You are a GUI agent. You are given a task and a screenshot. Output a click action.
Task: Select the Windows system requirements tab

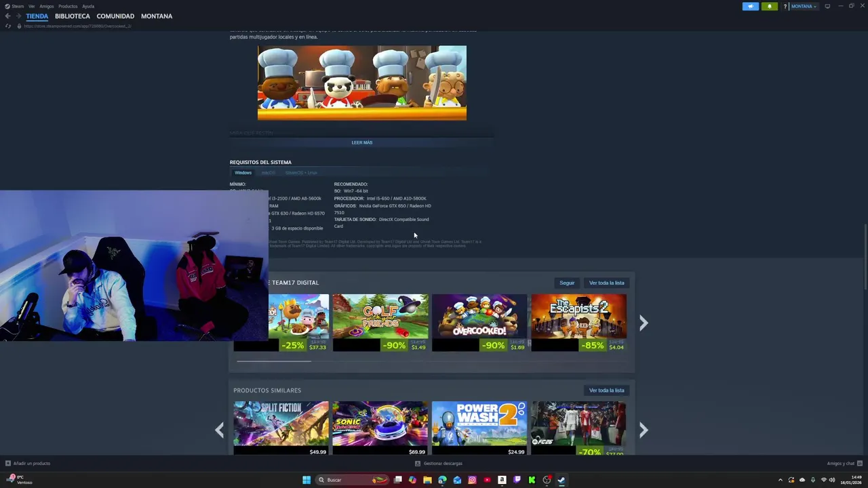243,173
